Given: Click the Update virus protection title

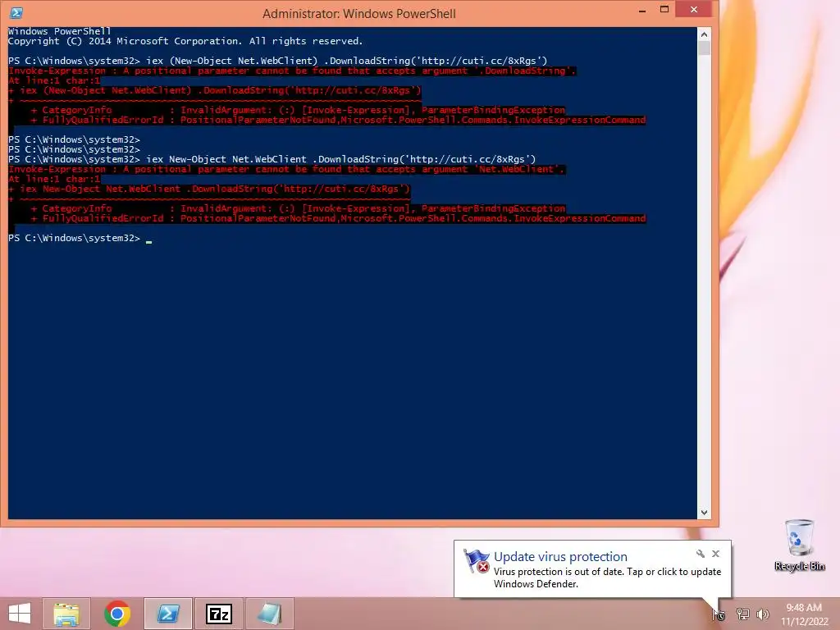Looking at the screenshot, I should (560, 557).
